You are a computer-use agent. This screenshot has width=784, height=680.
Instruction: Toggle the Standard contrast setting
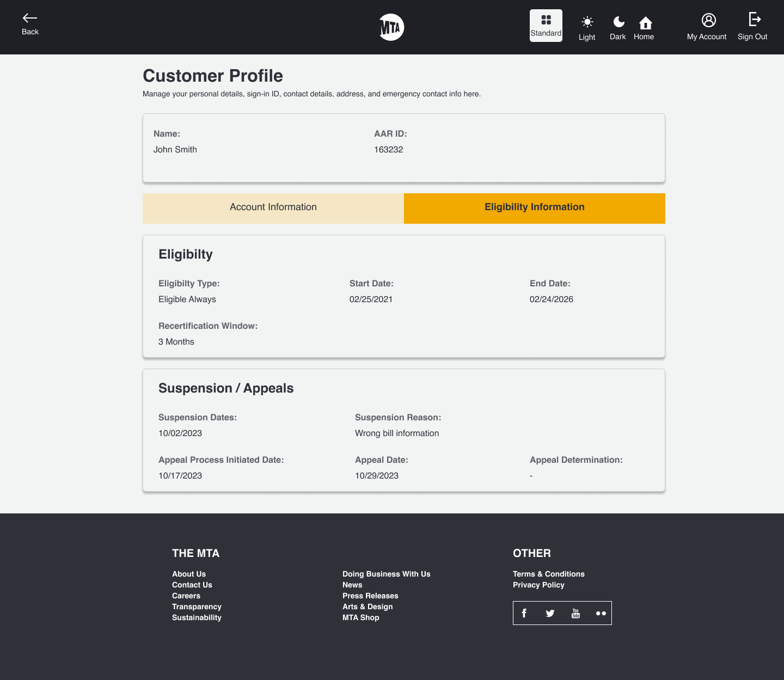546,25
